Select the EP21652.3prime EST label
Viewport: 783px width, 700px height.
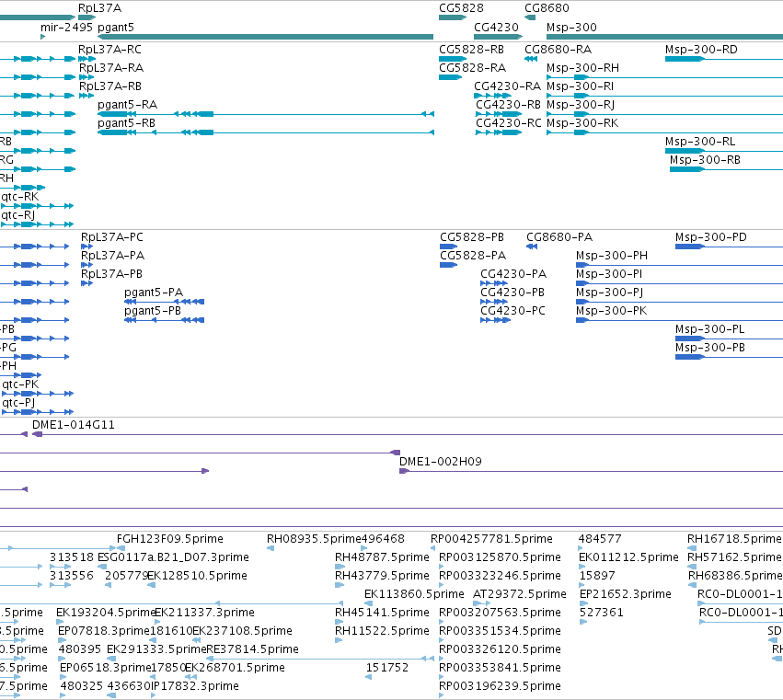click(x=625, y=594)
